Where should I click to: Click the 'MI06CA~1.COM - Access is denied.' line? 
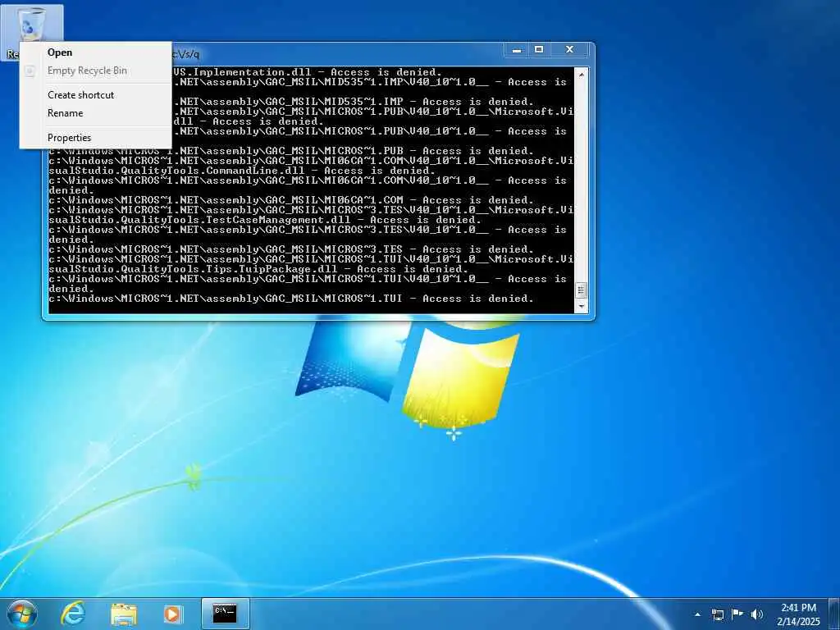click(291, 200)
